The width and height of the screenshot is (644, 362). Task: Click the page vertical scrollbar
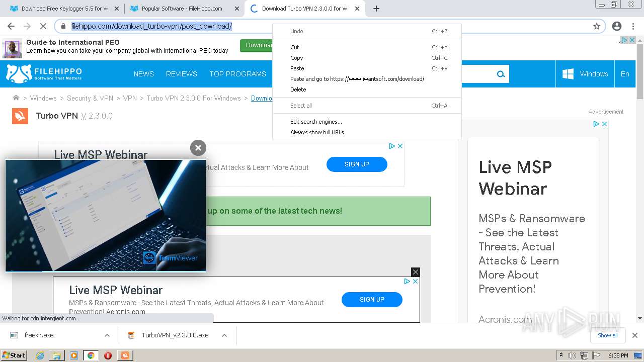pos(640,71)
